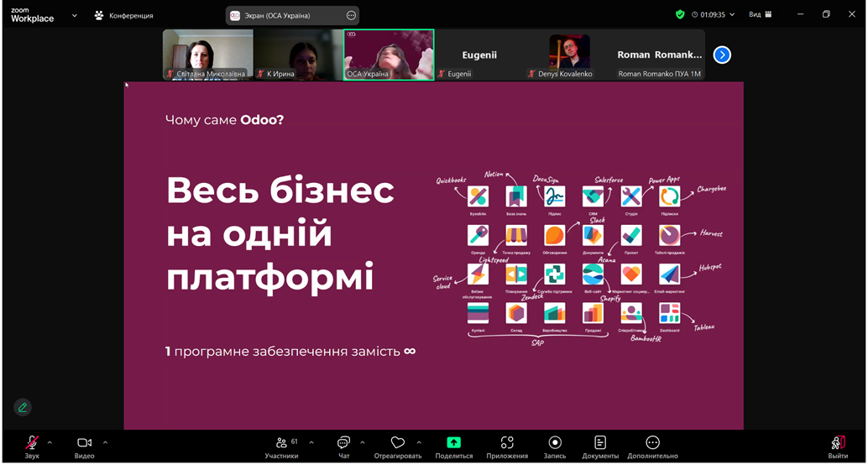Screen dimensions: 868x465
Task: Click the Документи app icon on slide
Action: pyautogui.click(x=593, y=235)
